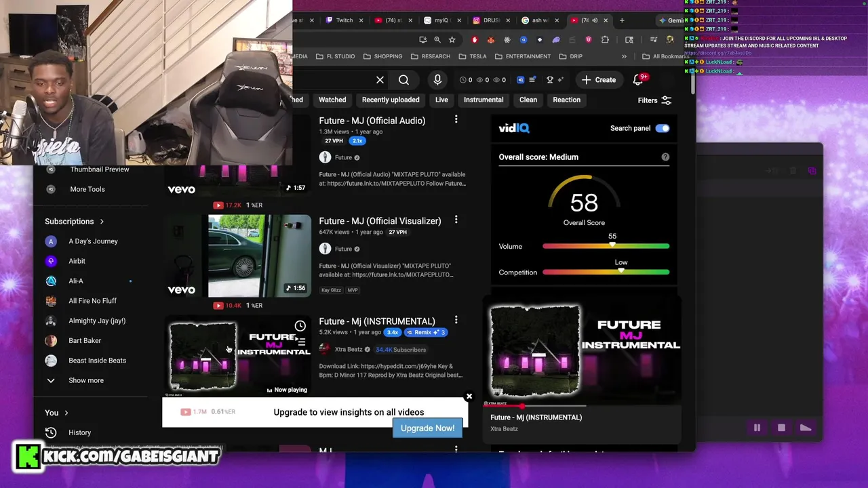Select the Recently uploaded filter chip
Viewport: 868px width, 488px height.
tap(391, 100)
